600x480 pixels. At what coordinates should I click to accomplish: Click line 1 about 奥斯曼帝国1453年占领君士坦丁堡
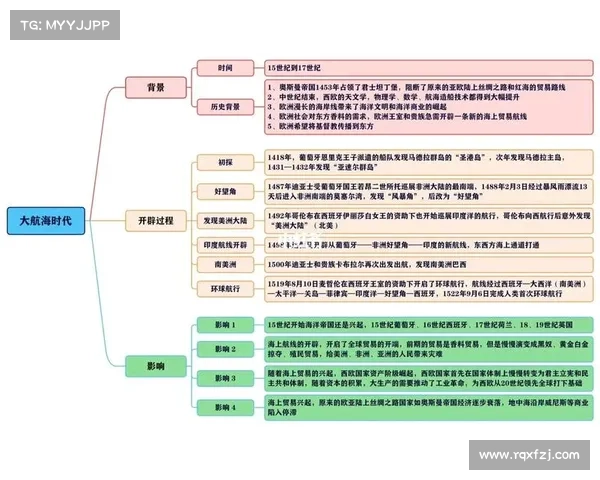coord(416,88)
